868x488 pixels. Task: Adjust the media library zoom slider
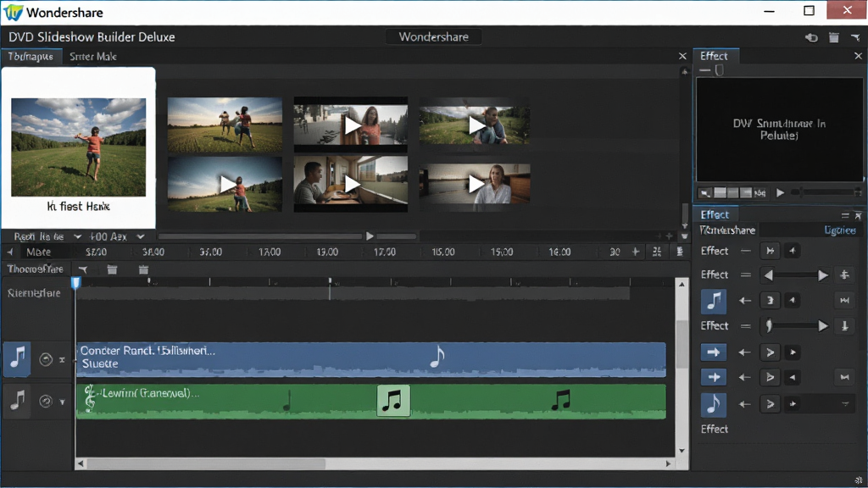tap(287, 236)
